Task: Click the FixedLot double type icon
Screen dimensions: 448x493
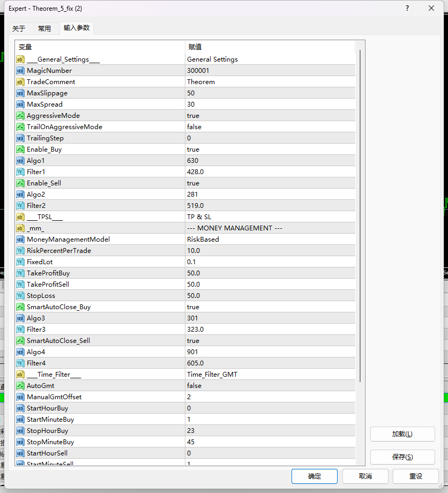Action: (x=20, y=262)
